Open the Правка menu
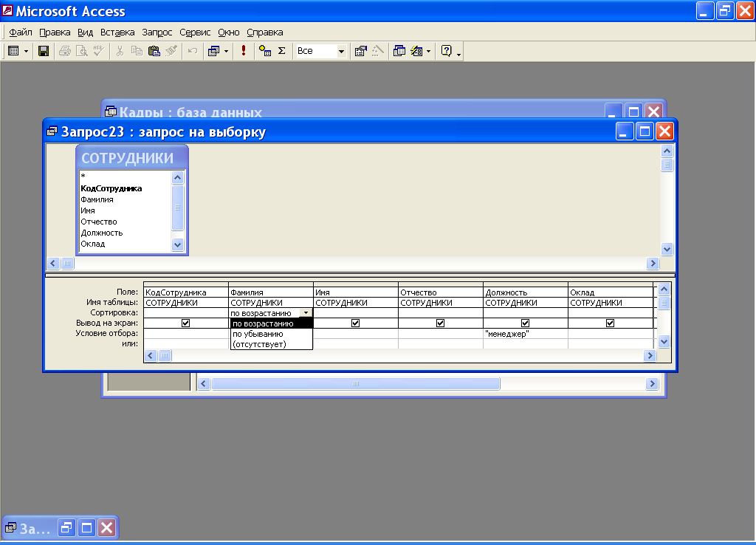 pos(55,32)
